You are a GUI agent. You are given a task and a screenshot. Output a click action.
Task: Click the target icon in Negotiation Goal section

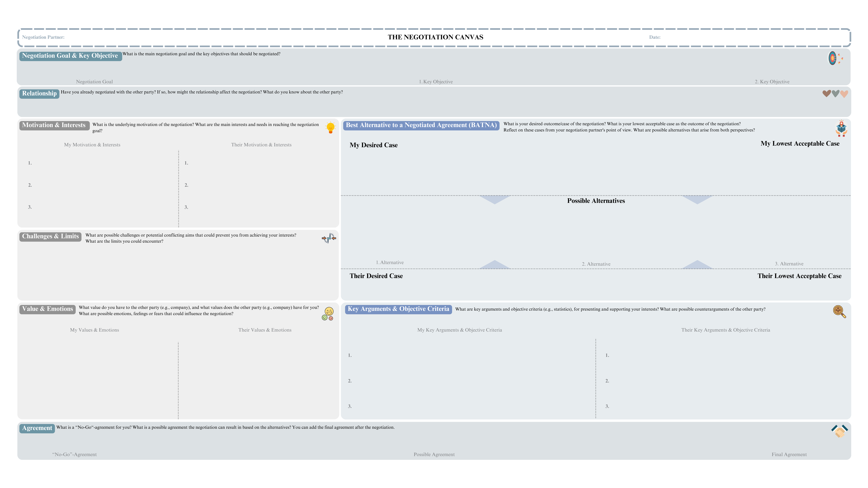point(835,58)
